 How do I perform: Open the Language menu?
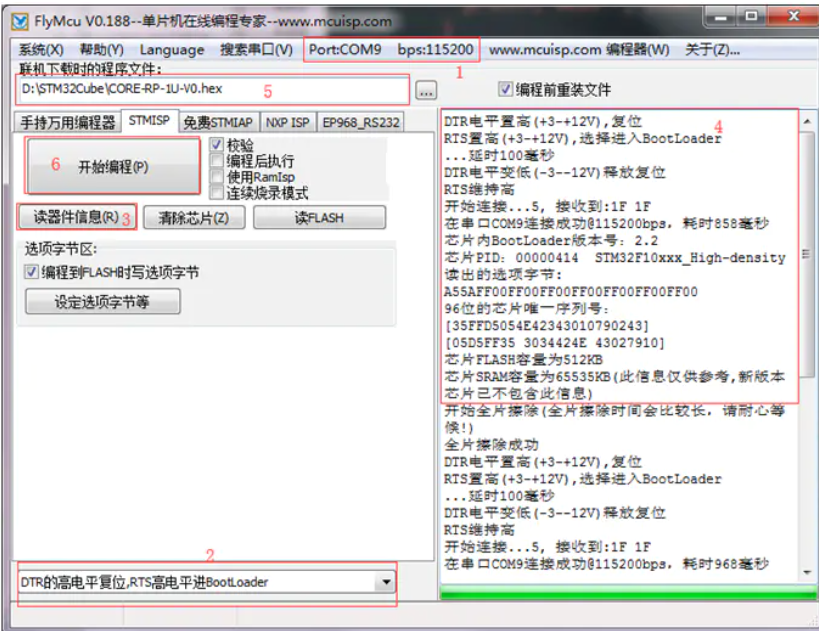[172, 50]
